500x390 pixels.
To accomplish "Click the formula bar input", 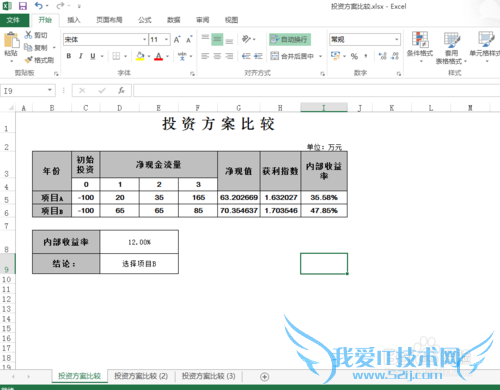I will (317, 90).
